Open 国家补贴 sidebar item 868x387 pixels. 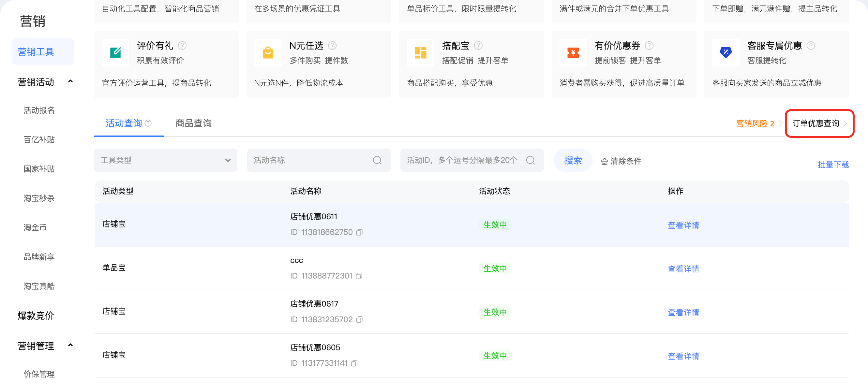(x=39, y=169)
